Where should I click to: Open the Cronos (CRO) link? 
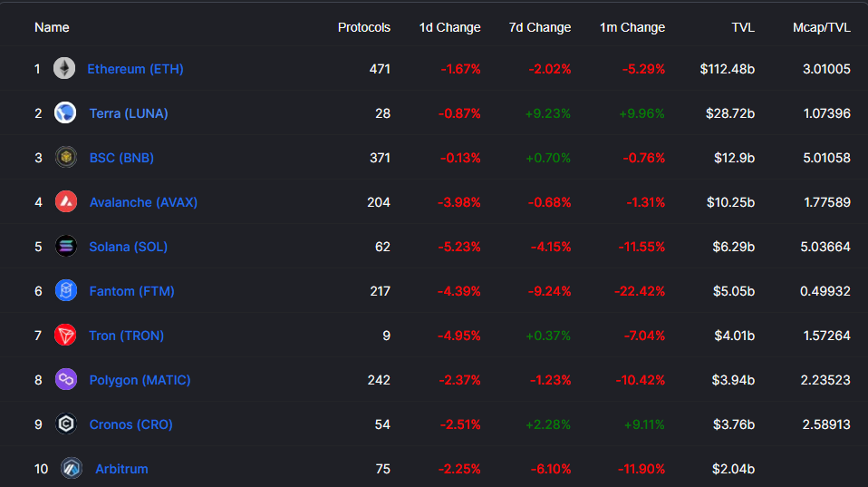(x=130, y=424)
